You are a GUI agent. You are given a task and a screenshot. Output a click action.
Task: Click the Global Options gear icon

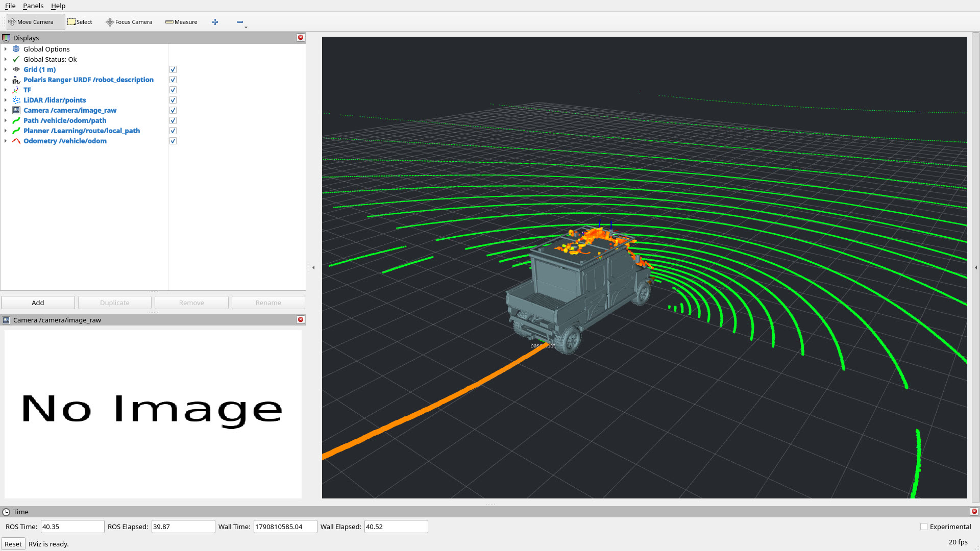16,49
